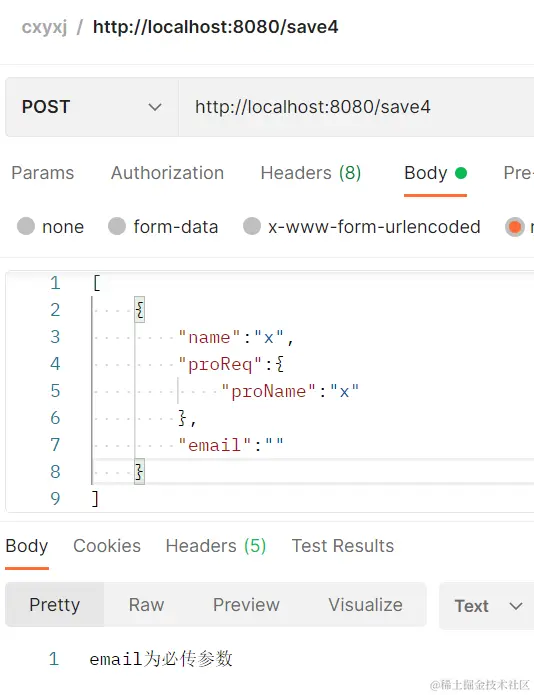Select the none body type radio
The width and height of the screenshot is (534, 695).
(26, 226)
